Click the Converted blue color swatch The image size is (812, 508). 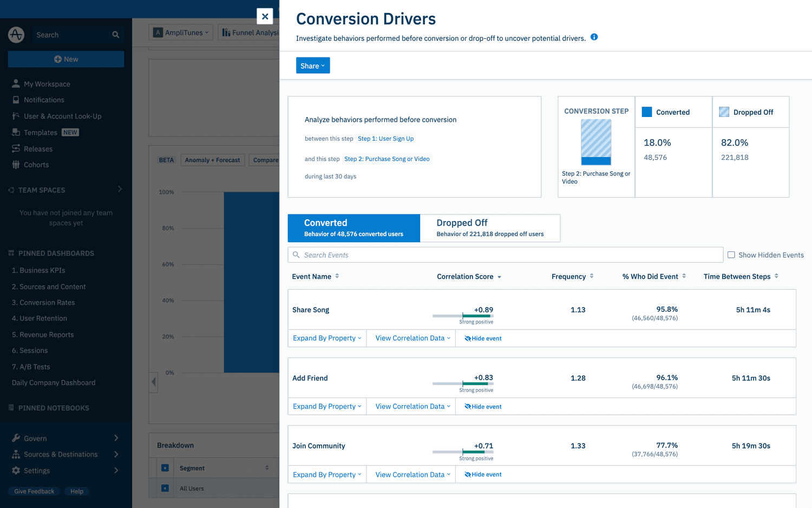coord(646,112)
